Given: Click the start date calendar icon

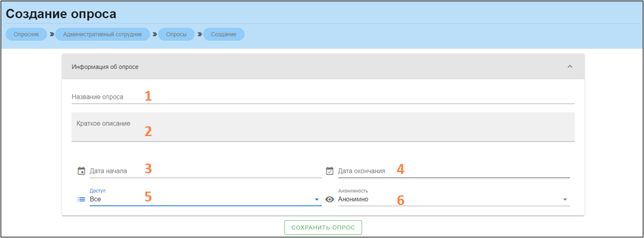Looking at the screenshot, I should (x=81, y=171).
